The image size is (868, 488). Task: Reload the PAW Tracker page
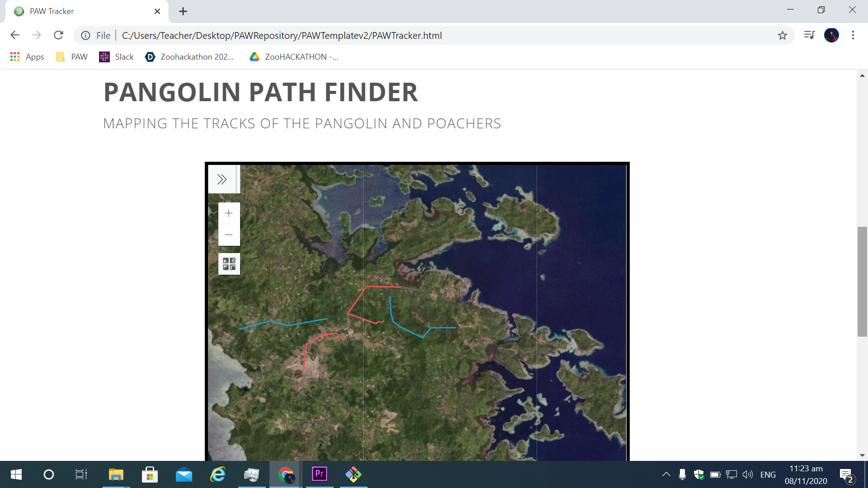coord(58,35)
